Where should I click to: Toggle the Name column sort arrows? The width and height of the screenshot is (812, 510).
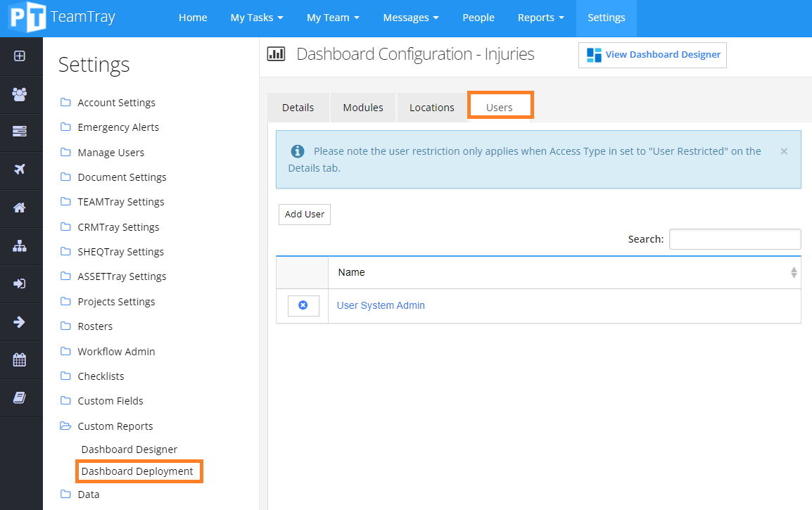pos(794,272)
